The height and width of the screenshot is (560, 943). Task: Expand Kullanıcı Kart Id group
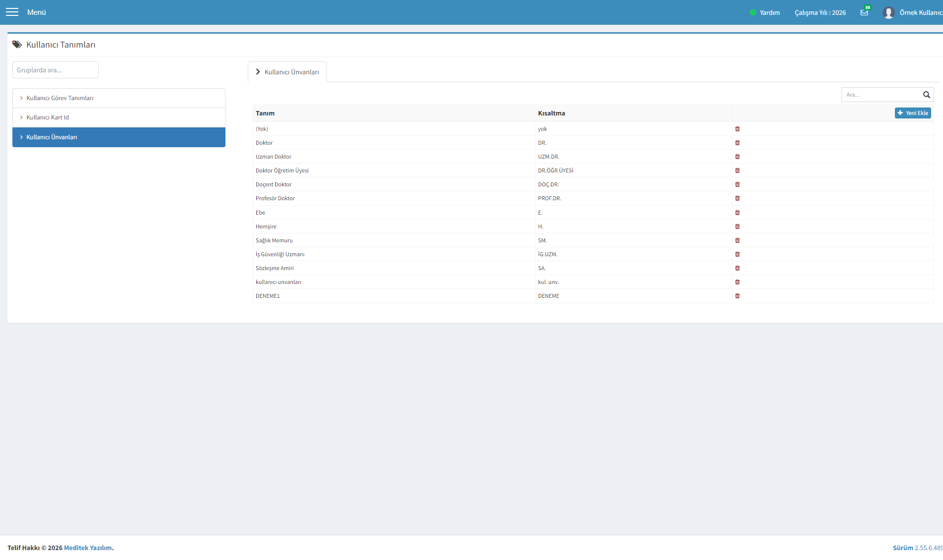pos(119,117)
